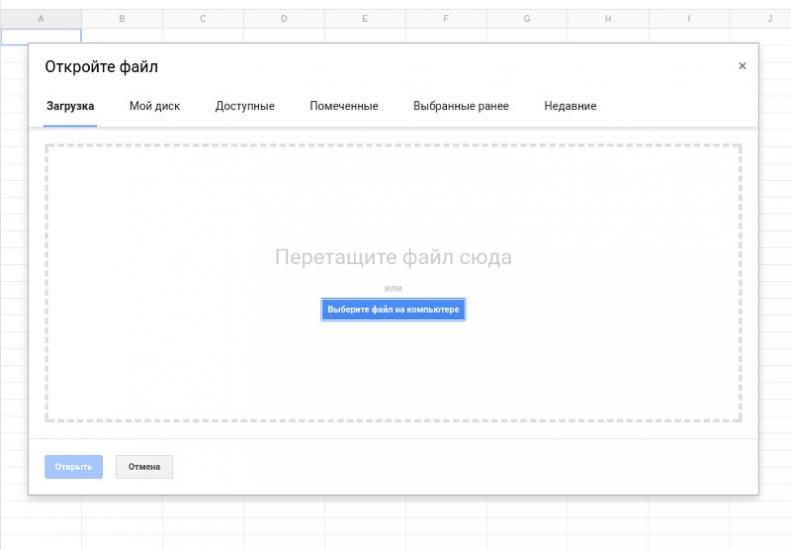791x550 pixels.
Task: Select column C header in spreadsheet
Action: pos(203,19)
